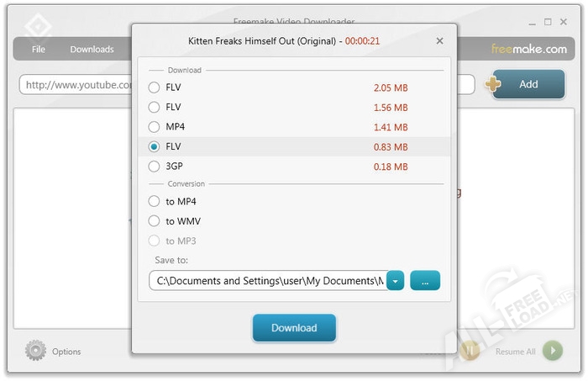The height and width of the screenshot is (381, 588).
Task: Click the YouTube URL input field
Action: tap(76, 85)
